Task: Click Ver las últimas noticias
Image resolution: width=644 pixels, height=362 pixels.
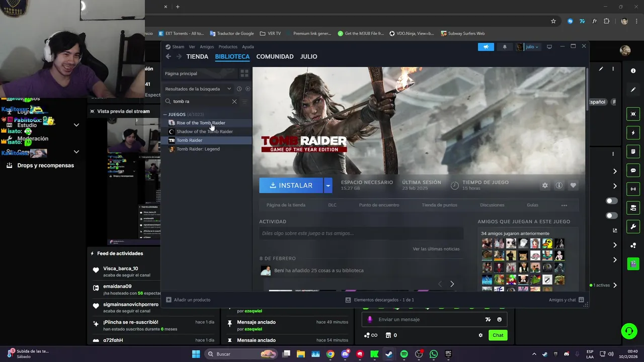Action: click(x=436, y=249)
